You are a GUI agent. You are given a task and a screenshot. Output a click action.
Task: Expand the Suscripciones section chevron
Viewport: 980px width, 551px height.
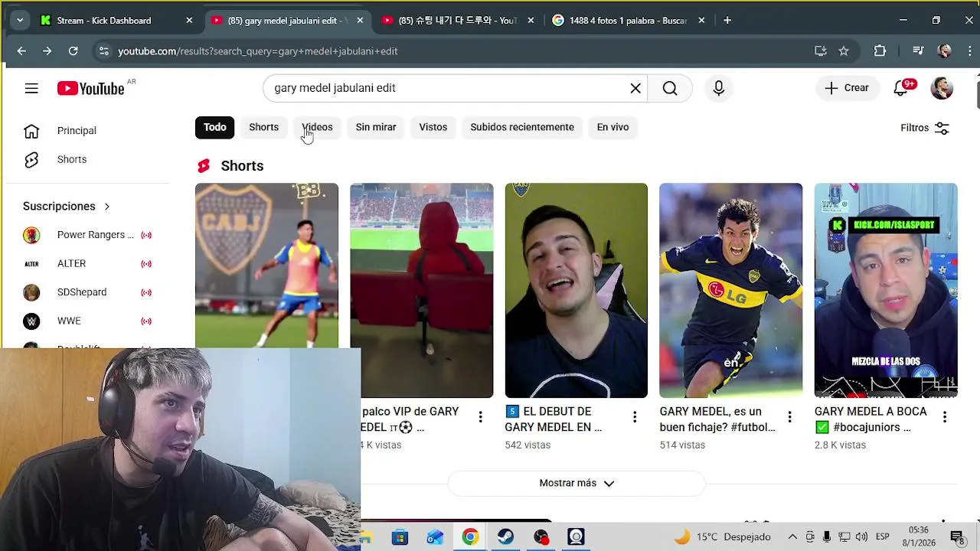pos(107,207)
